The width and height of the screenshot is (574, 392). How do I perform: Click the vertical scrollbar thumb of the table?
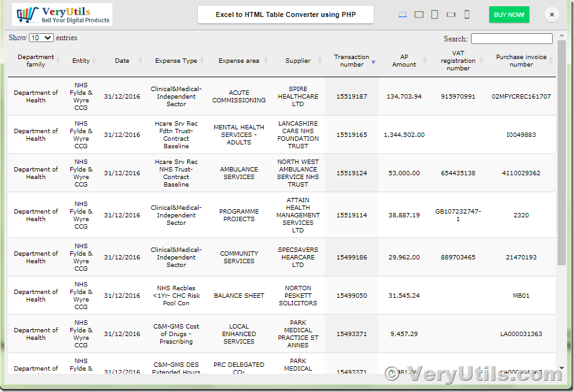click(x=561, y=152)
